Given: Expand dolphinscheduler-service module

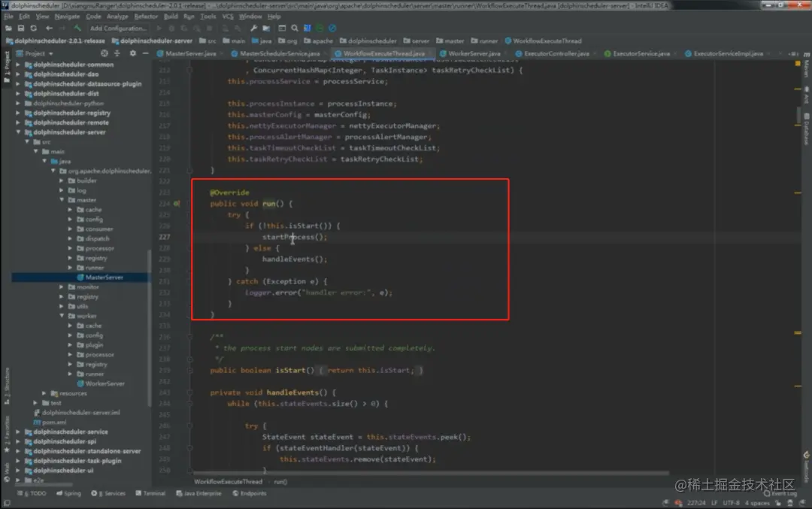Looking at the screenshot, I should [18, 432].
